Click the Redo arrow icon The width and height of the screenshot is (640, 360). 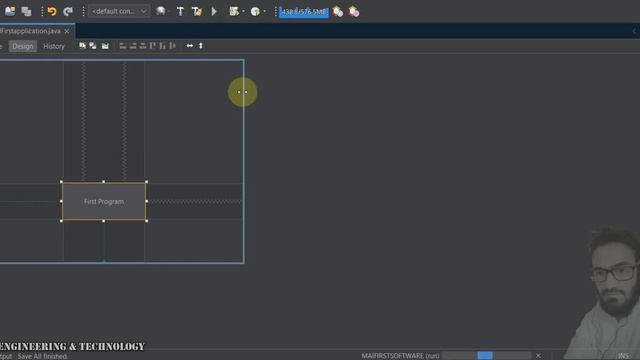[68, 11]
